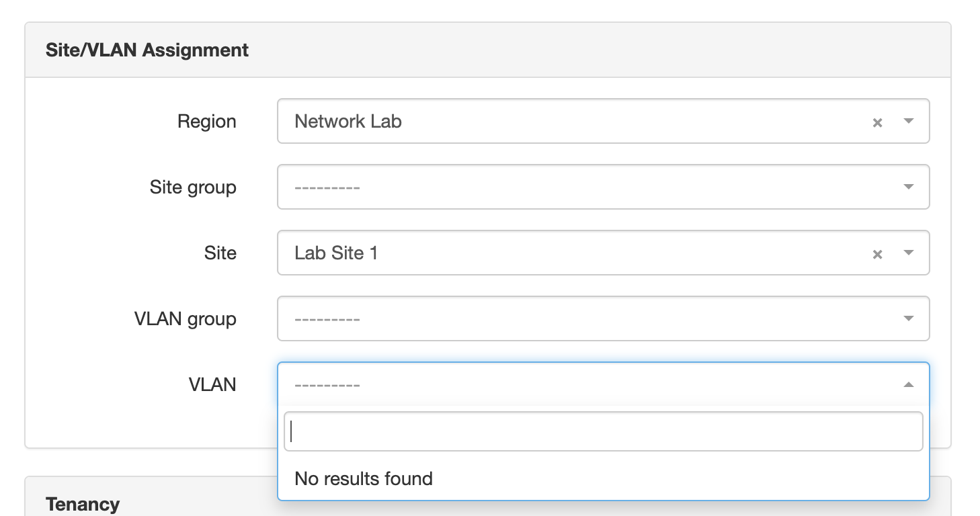980x516 pixels.
Task: Expand the Site dropdown arrow
Action: coord(909,253)
